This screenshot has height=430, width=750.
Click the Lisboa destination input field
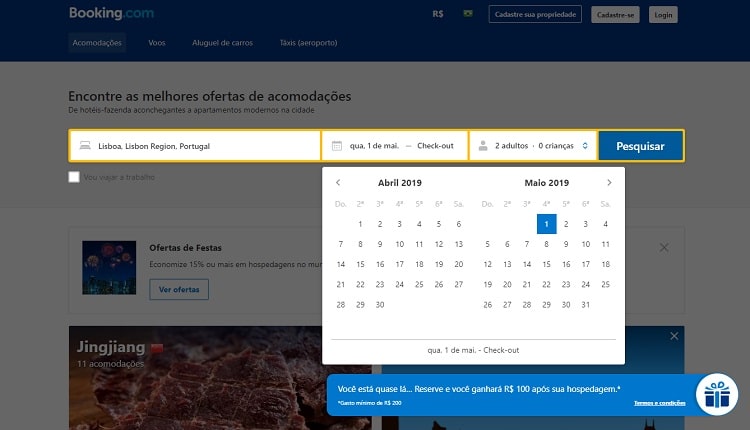tap(195, 146)
